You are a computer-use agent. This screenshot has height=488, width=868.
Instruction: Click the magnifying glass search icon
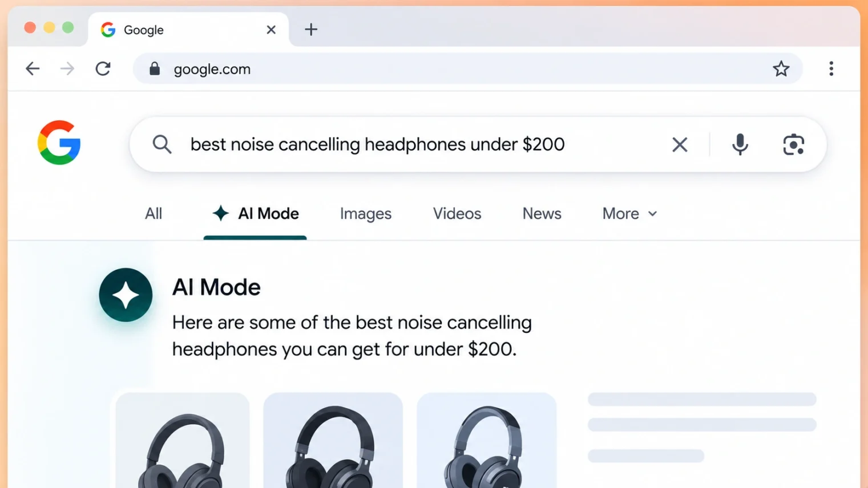[162, 144]
